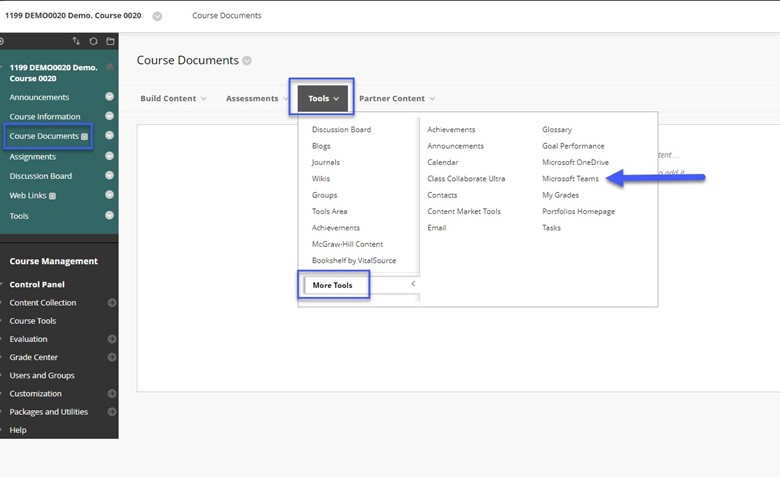Click the 1199 DEMO0020 course title in sidebar
The height and width of the screenshot is (477, 780).
tap(53, 73)
